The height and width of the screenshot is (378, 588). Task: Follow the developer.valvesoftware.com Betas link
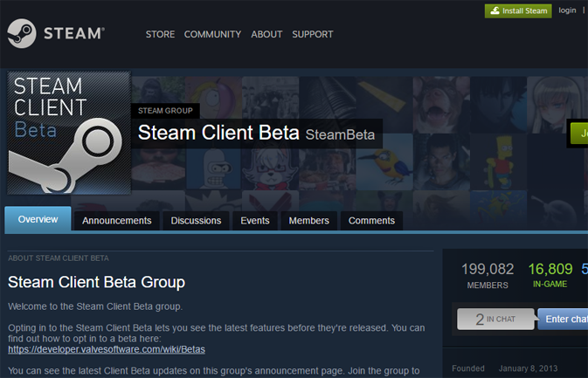107,349
